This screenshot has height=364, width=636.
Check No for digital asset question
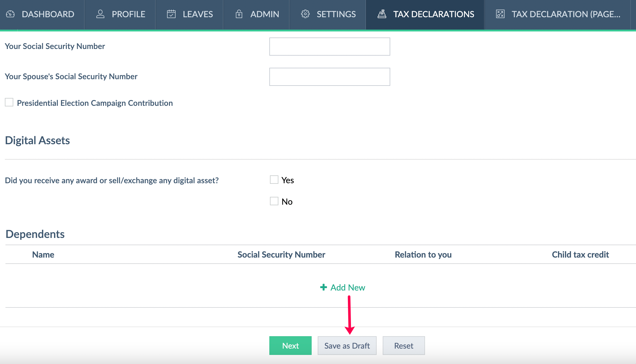pyautogui.click(x=274, y=201)
